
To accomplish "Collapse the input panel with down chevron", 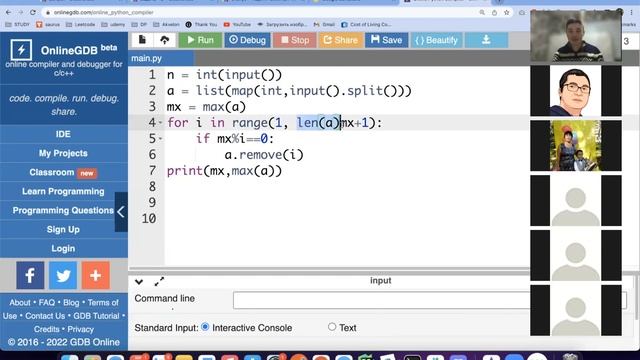I will tap(139, 282).
